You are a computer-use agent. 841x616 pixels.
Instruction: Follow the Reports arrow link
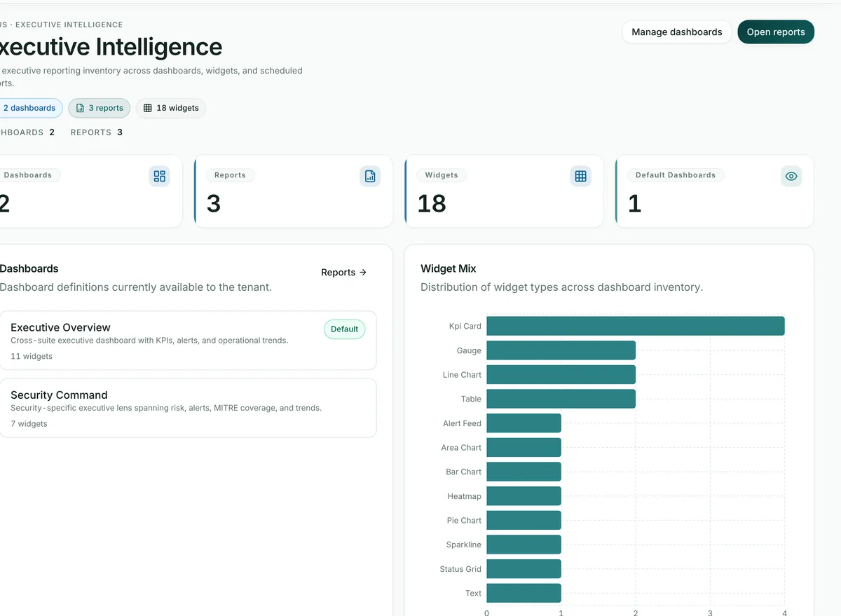344,273
